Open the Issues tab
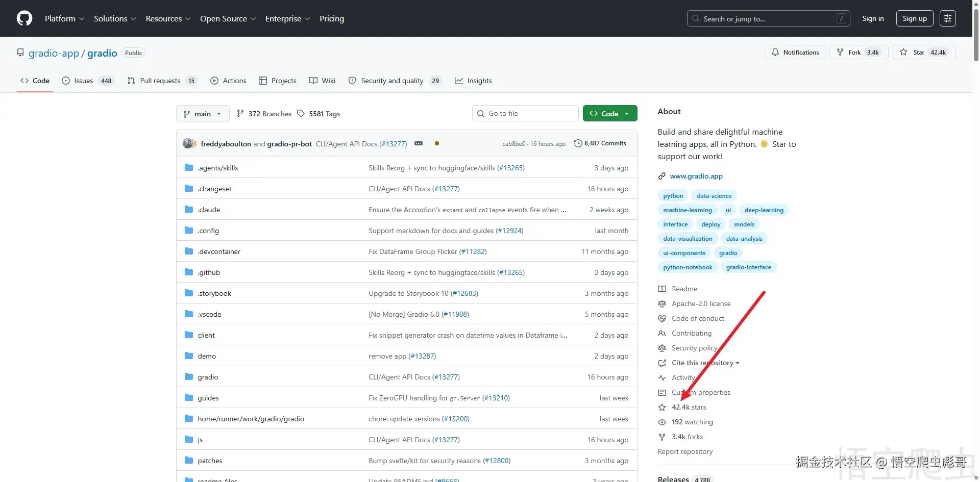 tap(87, 81)
